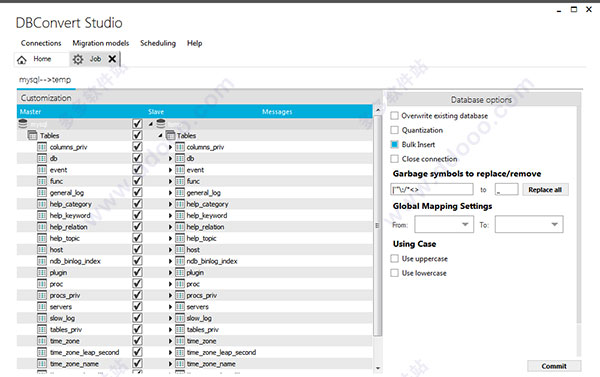The width and height of the screenshot is (600, 377).
Task: Open the Scheduling menu
Action: coord(158,43)
